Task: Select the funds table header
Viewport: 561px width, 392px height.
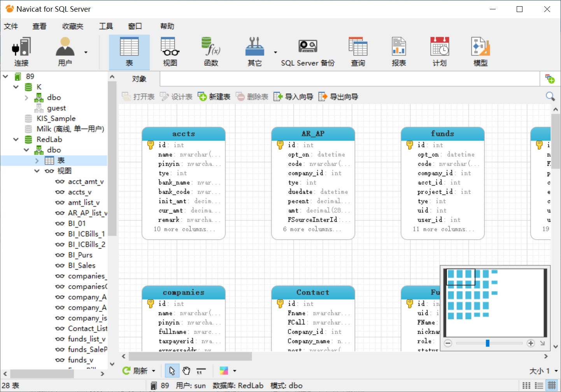Action: (443, 134)
